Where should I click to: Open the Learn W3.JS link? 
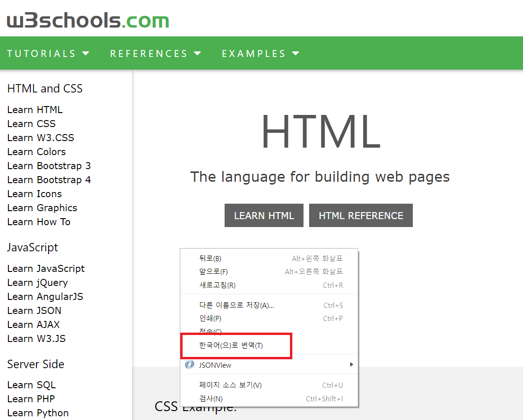coord(36,339)
